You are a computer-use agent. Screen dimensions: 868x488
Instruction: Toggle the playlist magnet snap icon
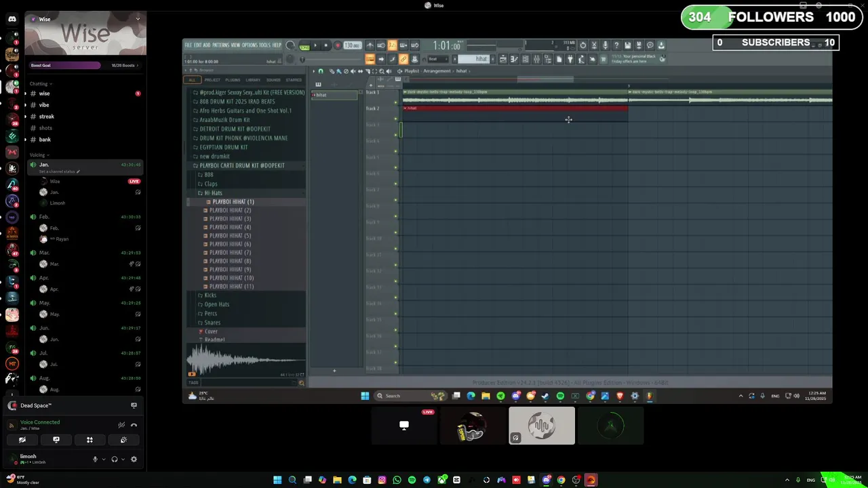click(321, 71)
